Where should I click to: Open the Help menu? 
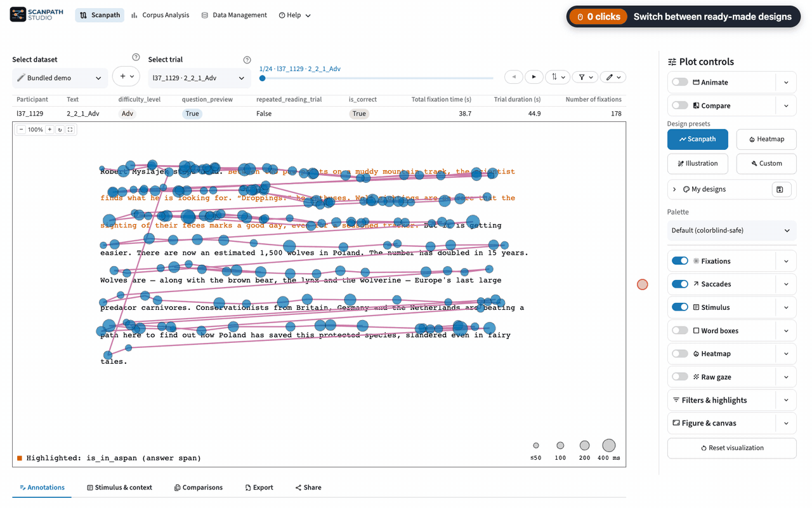[x=295, y=15]
